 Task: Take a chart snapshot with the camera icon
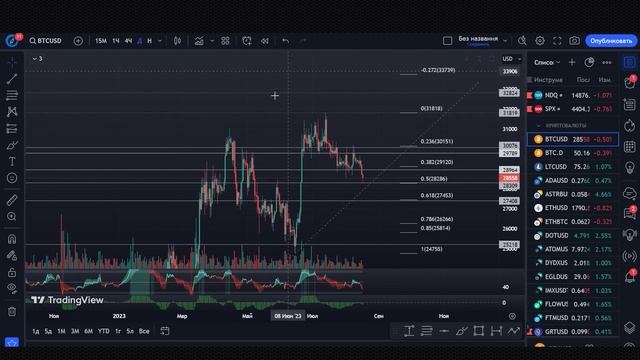[x=574, y=41]
